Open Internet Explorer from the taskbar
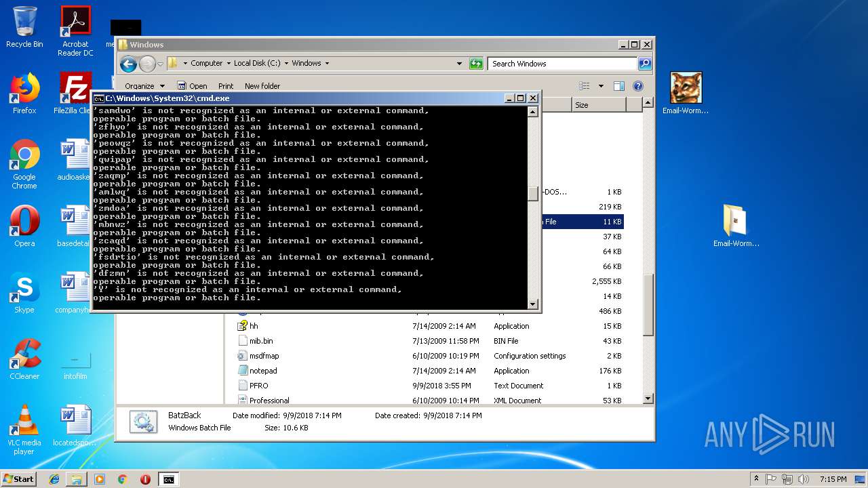The width and height of the screenshot is (868, 488). click(x=54, y=479)
